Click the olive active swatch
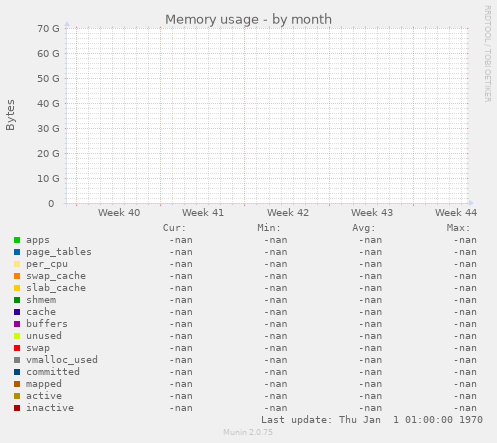The image size is (497, 443). 17,396
